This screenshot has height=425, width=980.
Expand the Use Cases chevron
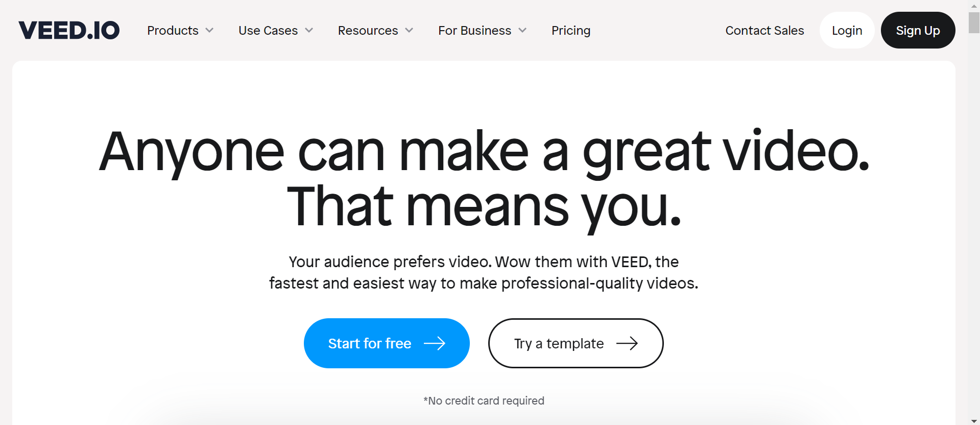pyautogui.click(x=309, y=31)
